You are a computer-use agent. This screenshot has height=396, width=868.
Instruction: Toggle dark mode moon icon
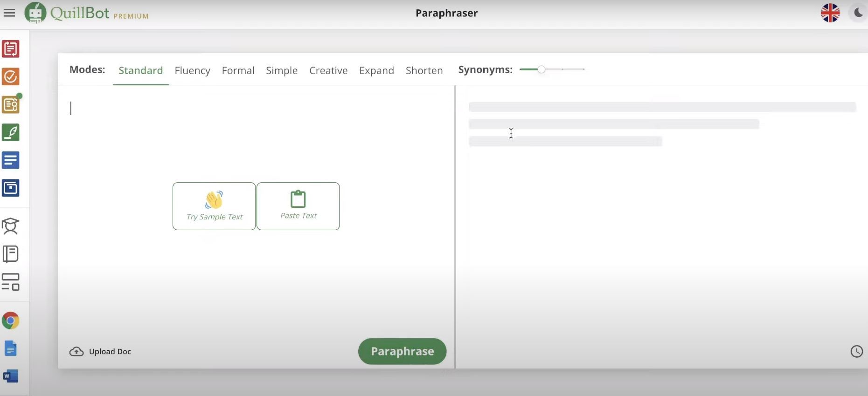coord(858,13)
